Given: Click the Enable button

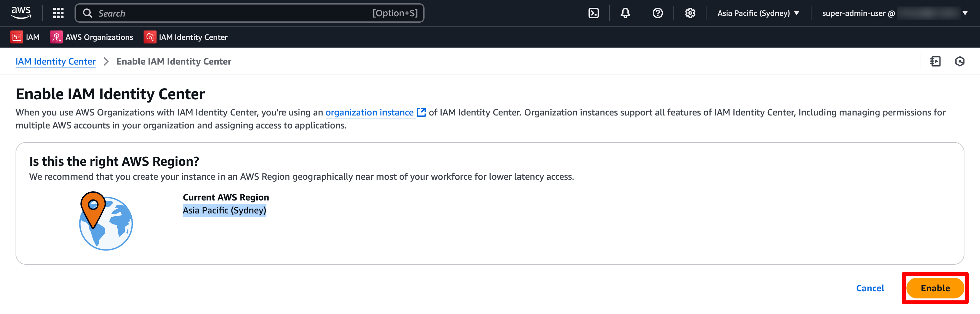Looking at the screenshot, I should coord(935,288).
